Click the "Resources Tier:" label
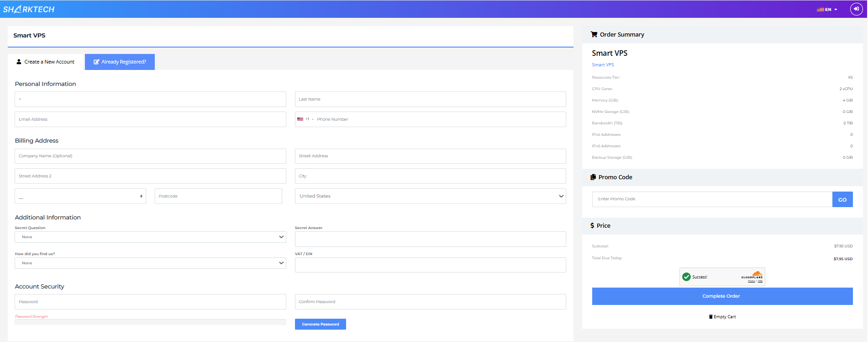 click(606, 77)
